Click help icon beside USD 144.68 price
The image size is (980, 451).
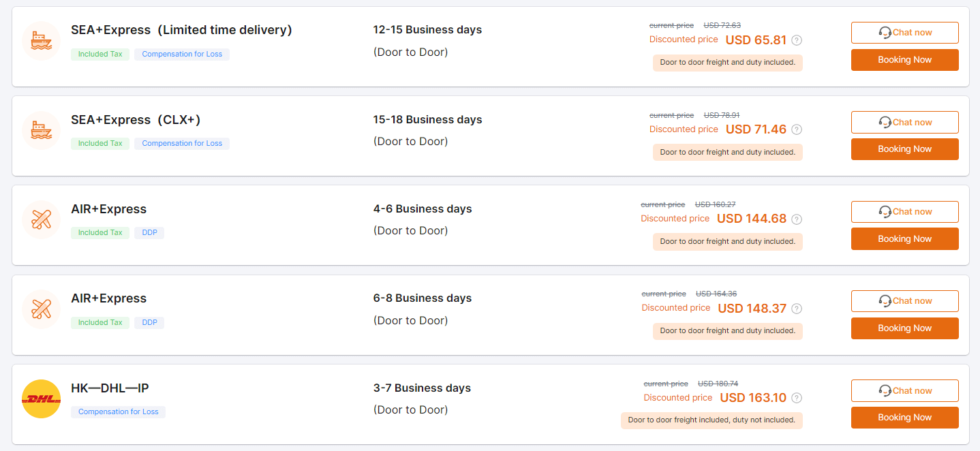[797, 219]
